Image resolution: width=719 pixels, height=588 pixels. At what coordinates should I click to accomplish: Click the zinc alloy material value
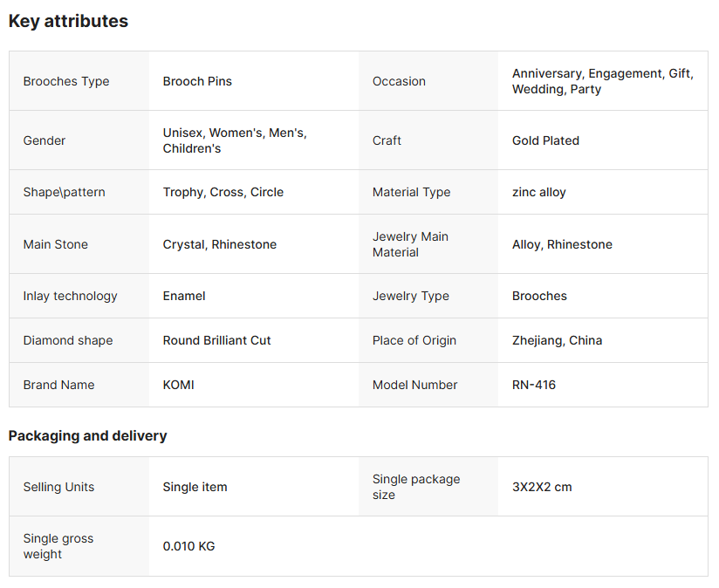pyautogui.click(x=538, y=192)
